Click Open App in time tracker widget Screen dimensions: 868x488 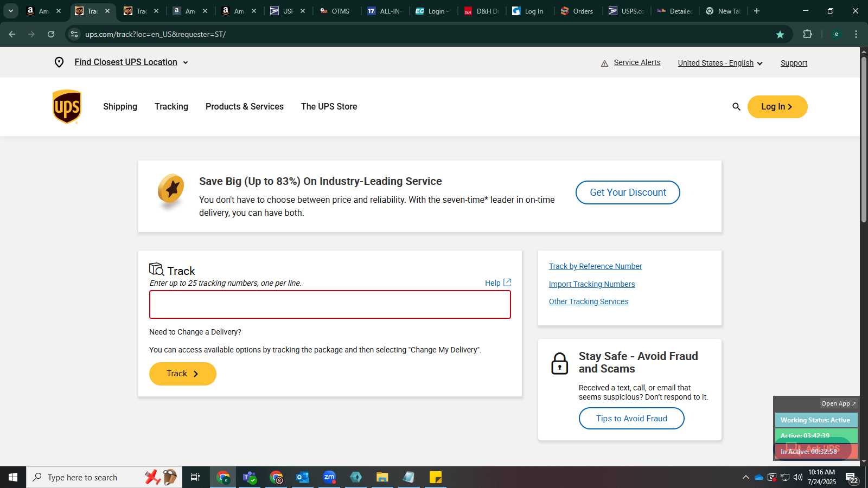[x=838, y=403]
